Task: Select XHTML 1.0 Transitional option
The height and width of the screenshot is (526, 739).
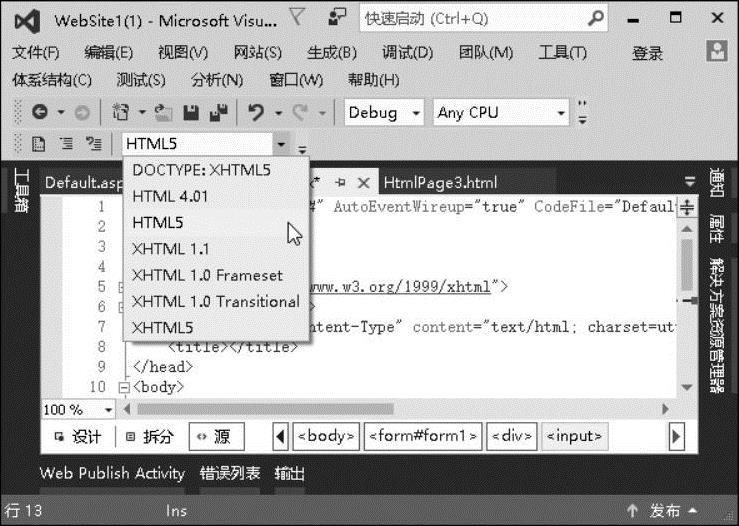Action: tap(216, 302)
